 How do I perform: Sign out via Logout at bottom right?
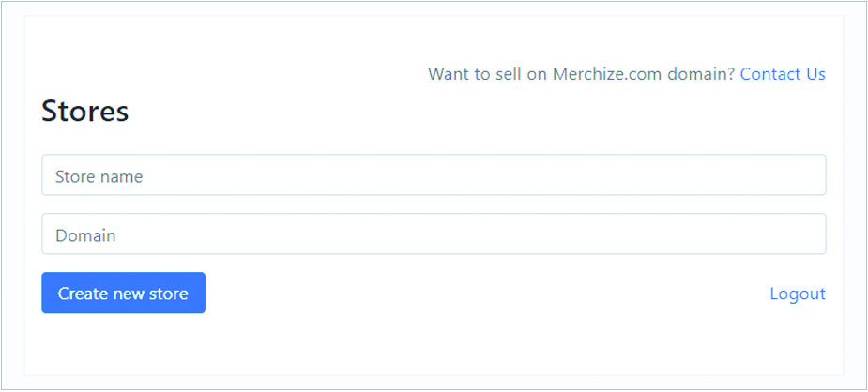798,294
